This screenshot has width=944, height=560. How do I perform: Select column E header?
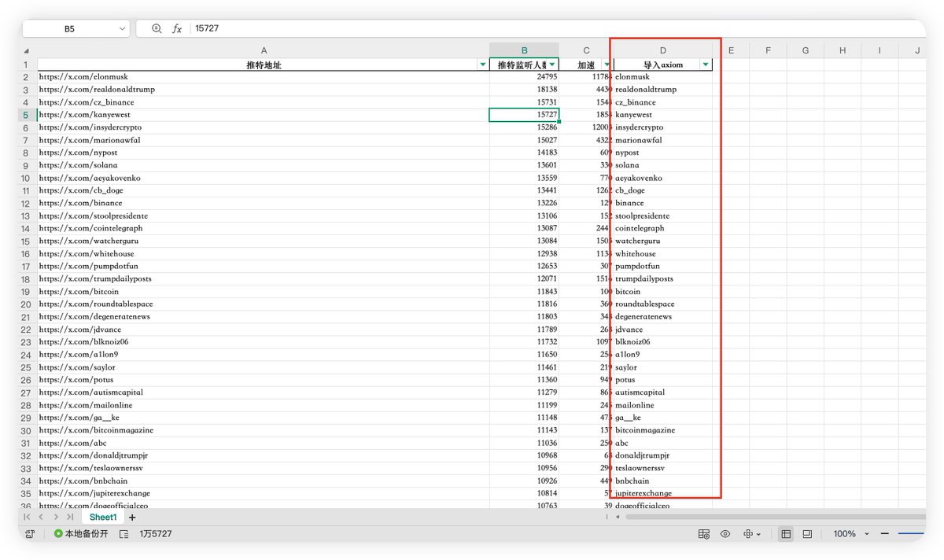click(731, 51)
